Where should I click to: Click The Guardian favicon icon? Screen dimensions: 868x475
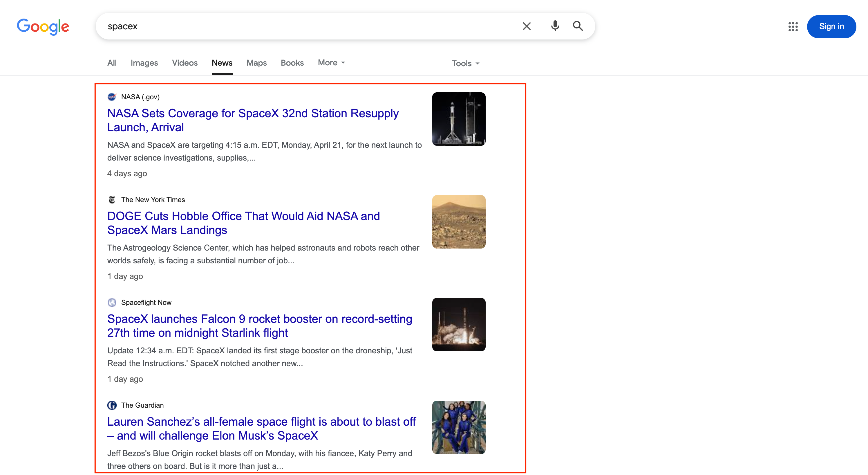(x=112, y=405)
